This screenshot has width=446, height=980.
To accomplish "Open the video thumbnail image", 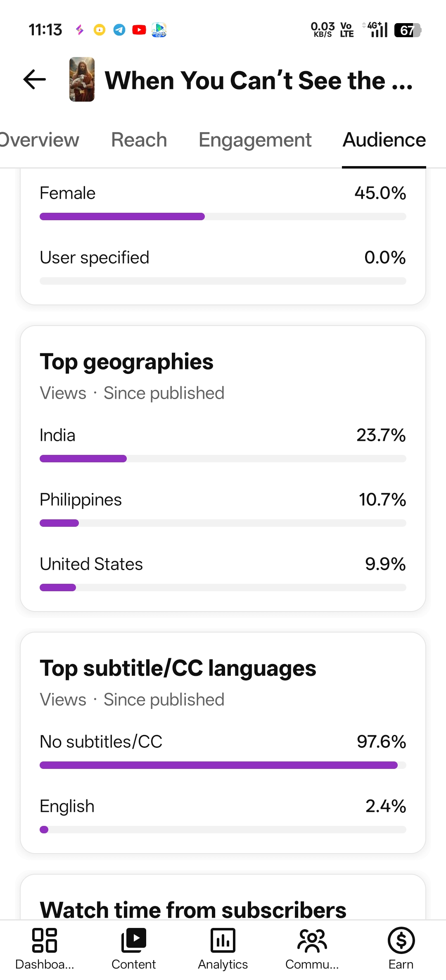I will click(82, 79).
